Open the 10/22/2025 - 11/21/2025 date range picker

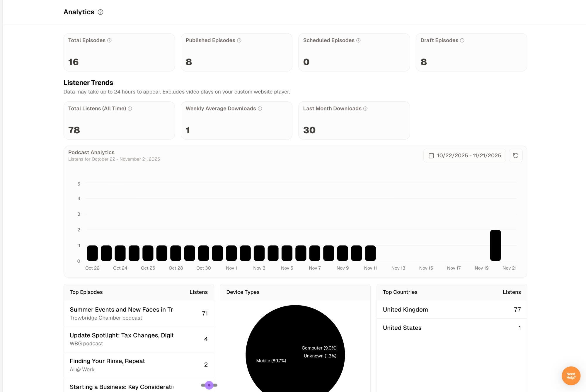(x=465, y=156)
